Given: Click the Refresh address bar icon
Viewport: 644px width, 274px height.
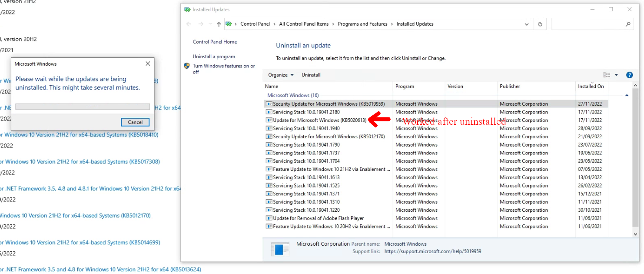Looking at the screenshot, I should pyautogui.click(x=540, y=24).
